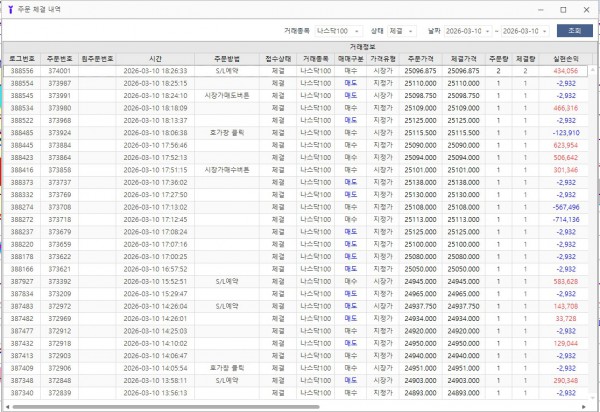The height and width of the screenshot is (412, 600).
Task: Click 호가창 클릭 in row 388485
Action: (x=227, y=133)
